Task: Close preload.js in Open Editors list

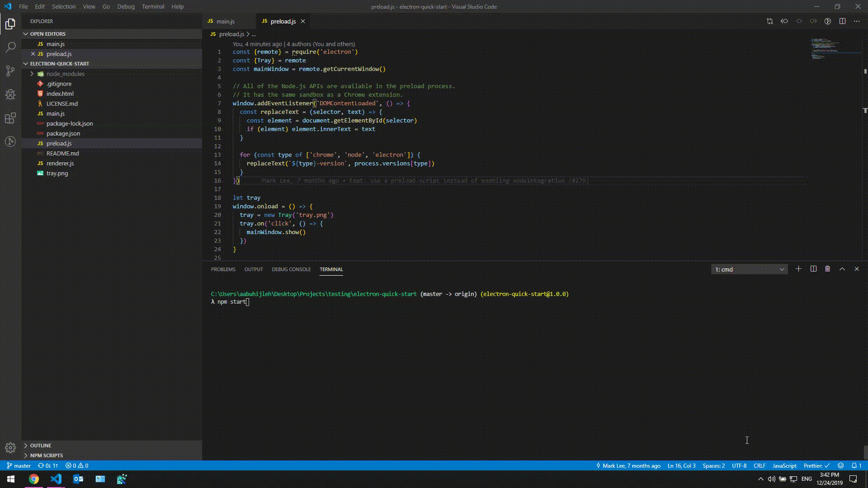Action: click(x=33, y=54)
